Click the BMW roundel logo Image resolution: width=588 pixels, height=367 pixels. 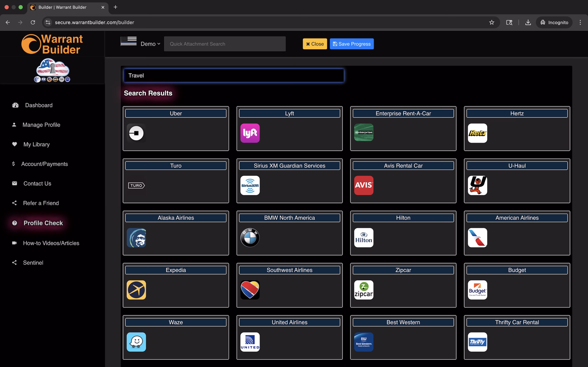point(250,237)
